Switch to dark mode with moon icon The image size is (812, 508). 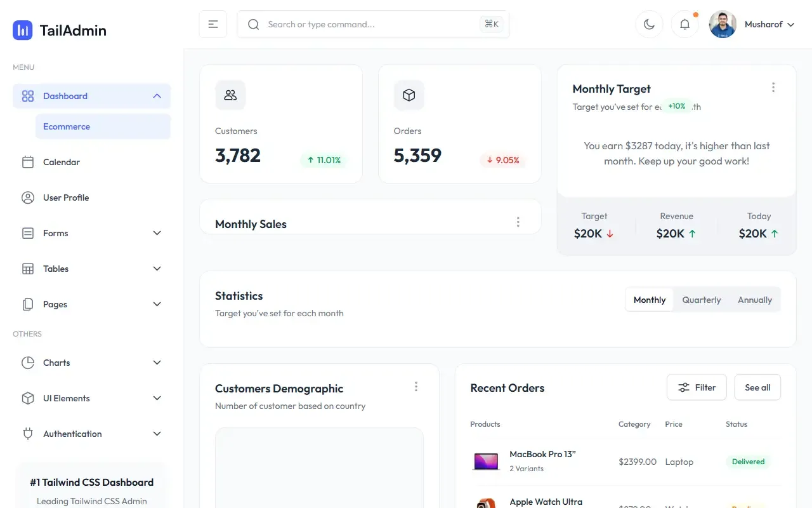point(649,24)
